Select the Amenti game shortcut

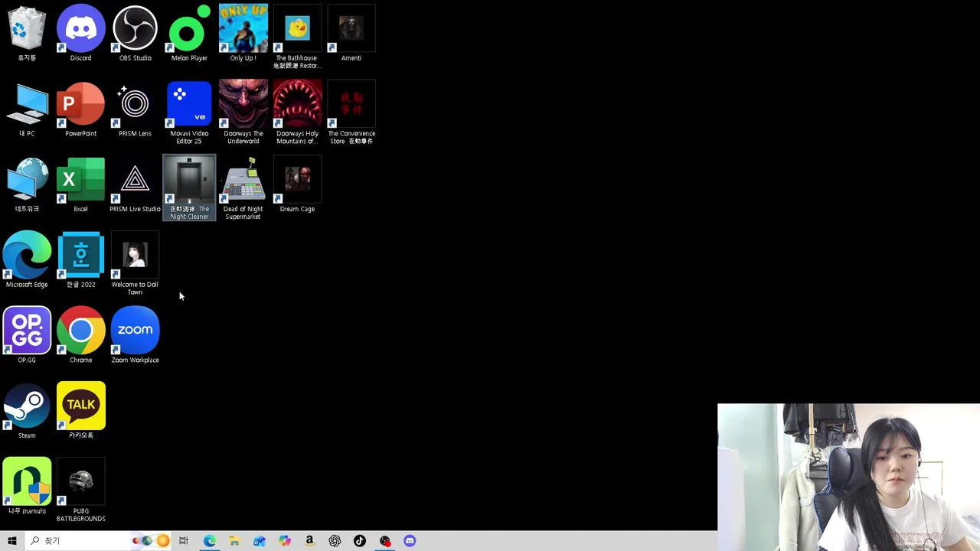351,34
